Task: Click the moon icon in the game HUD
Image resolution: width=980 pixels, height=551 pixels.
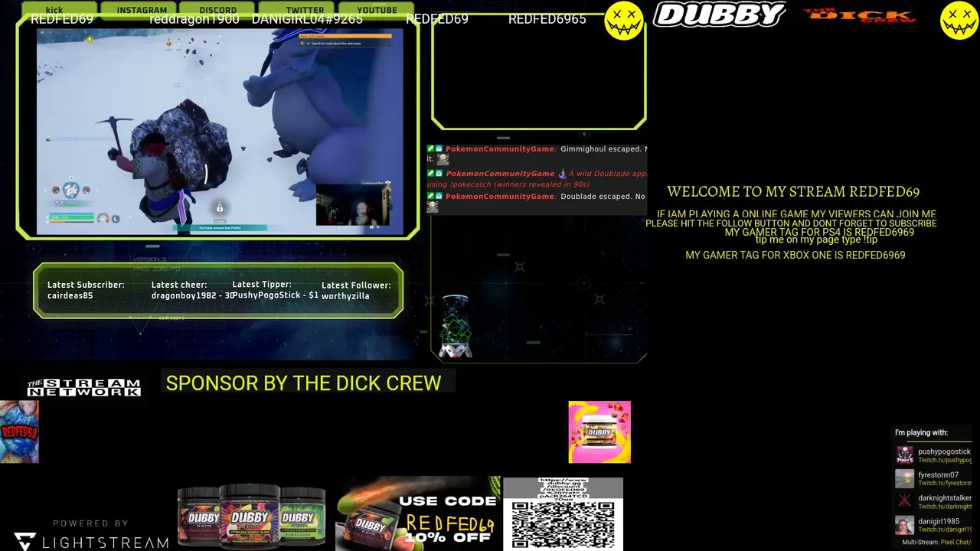Action: click(x=116, y=219)
